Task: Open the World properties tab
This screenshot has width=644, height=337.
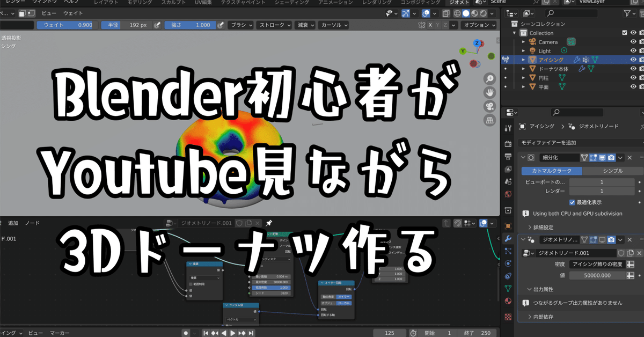Action: [508, 194]
